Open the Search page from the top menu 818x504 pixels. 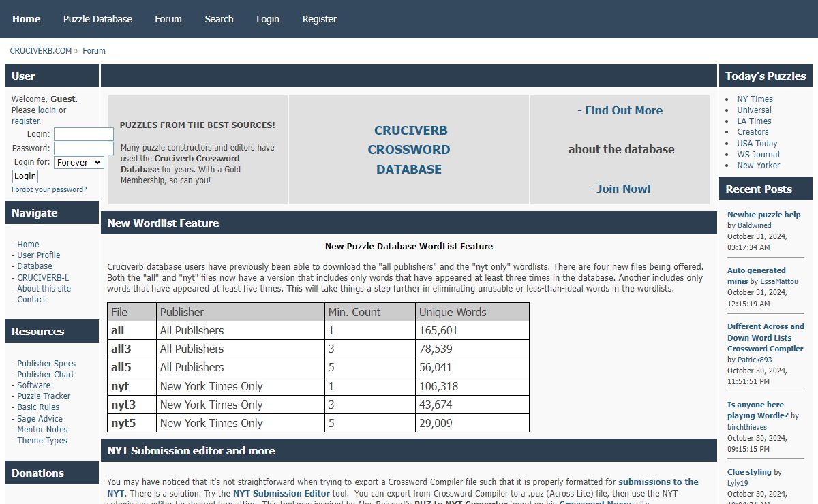tap(219, 19)
